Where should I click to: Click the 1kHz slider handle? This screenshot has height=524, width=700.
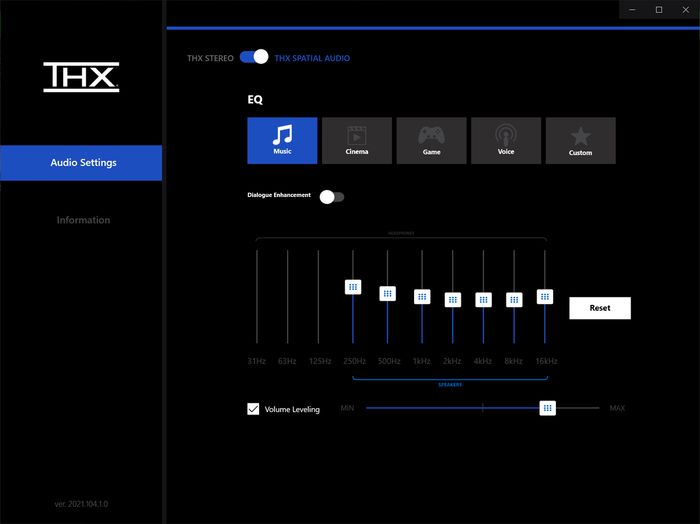(x=422, y=297)
